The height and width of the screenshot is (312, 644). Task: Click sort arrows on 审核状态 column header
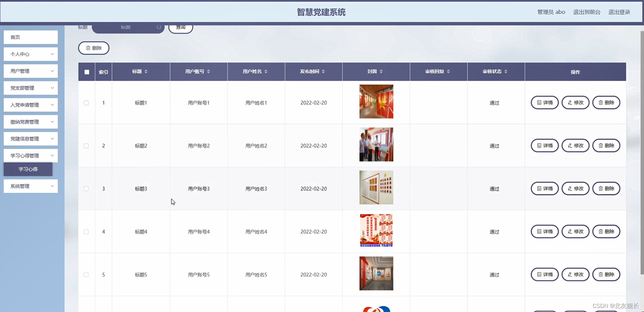506,72
